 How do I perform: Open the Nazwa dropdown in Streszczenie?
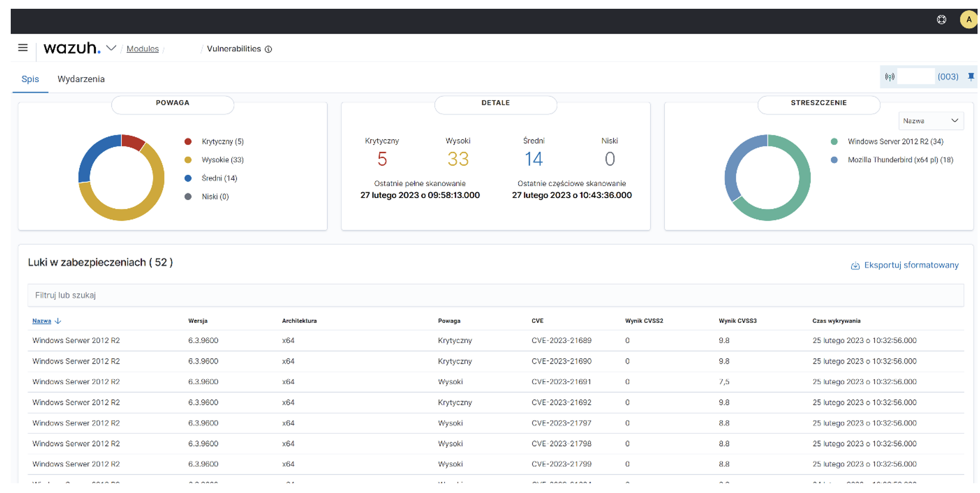click(x=931, y=121)
